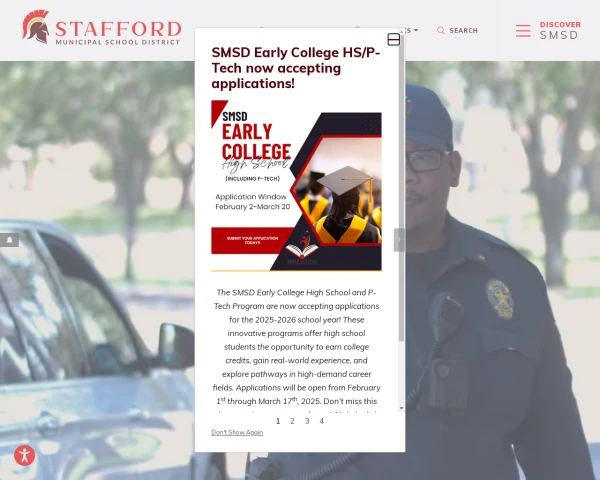Click the popup headline about Early College
This screenshot has width=600, height=480.
click(296, 68)
